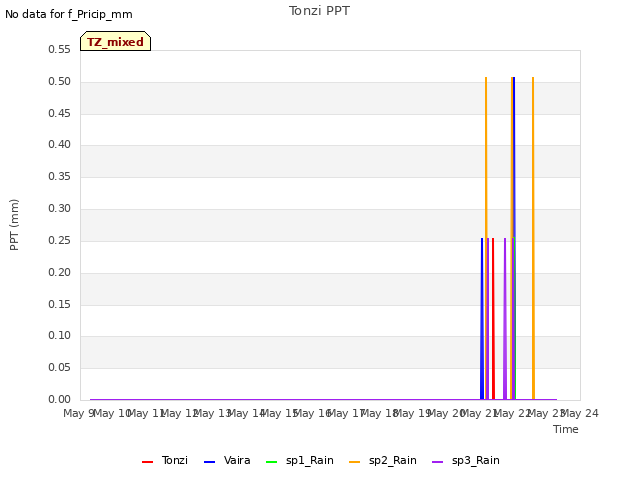Click the rightmost orange sp2_Rain spike
640x480 pixels.
pyautogui.click(x=533, y=238)
